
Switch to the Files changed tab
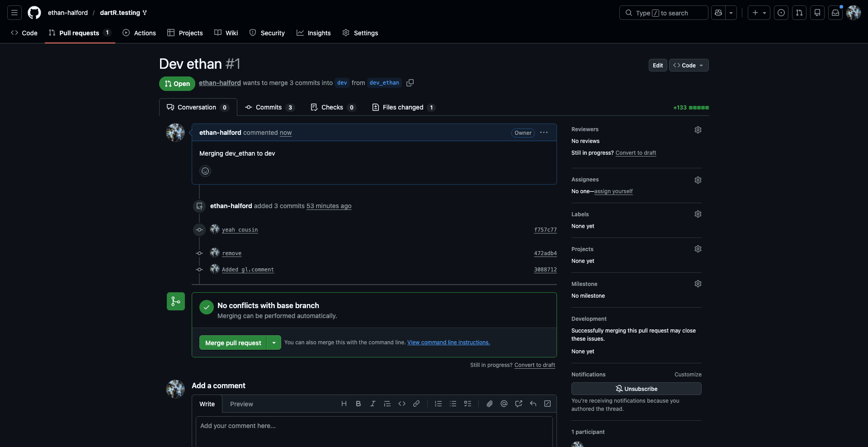click(403, 107)
